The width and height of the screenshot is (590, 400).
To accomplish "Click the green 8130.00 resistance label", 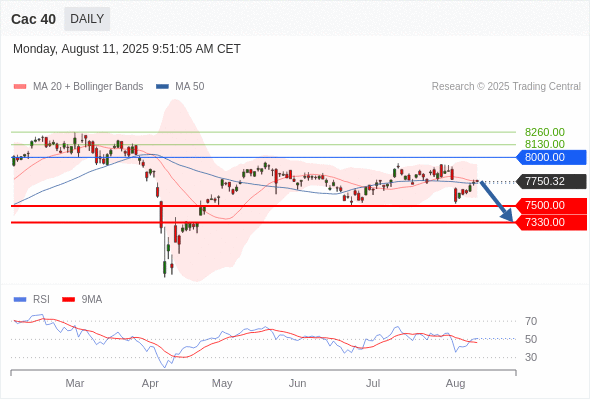I will point(544,144).
